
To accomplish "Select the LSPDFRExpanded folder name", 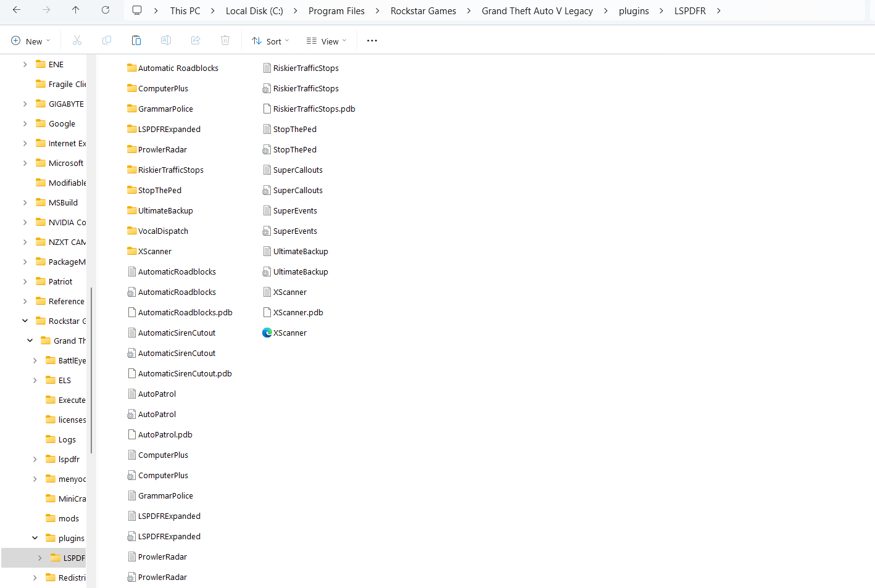I will click(169, 129).
